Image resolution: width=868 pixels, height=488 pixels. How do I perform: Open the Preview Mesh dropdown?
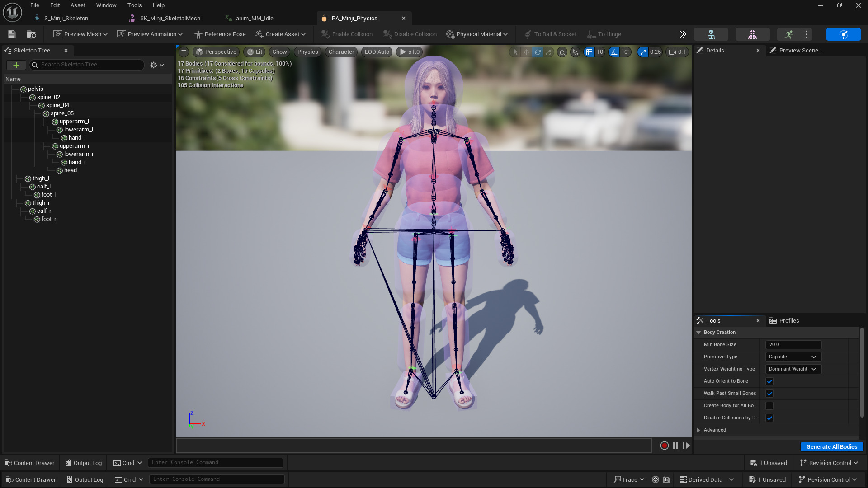tap(80, 34)
